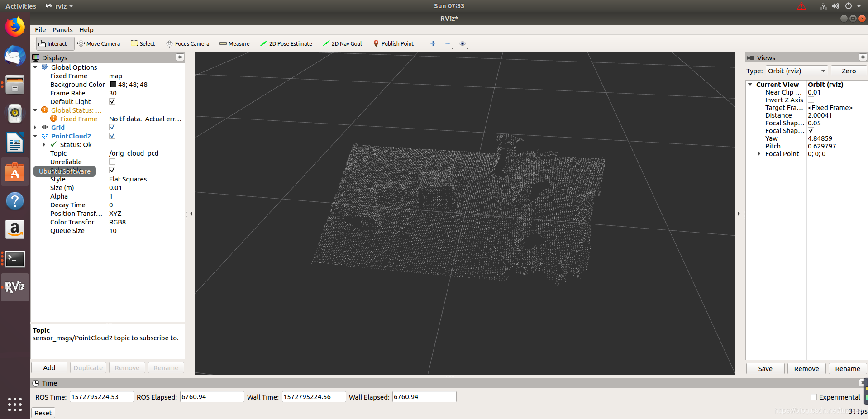Image resolution: width=868 pixels, height=419 pixels.
Task: Open the Panels menu
Action: tap(62, 30)
